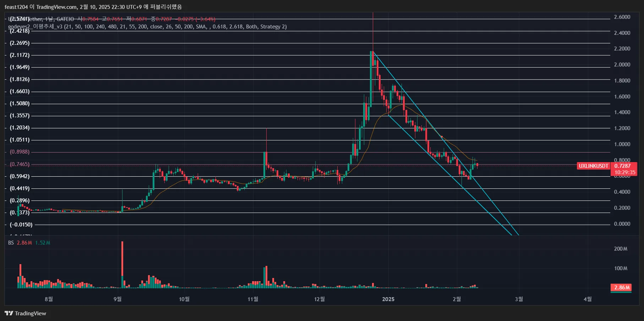Click 1.8000 on the price axis
This screenshot has height=321, width=644.
tap(622, 81)
